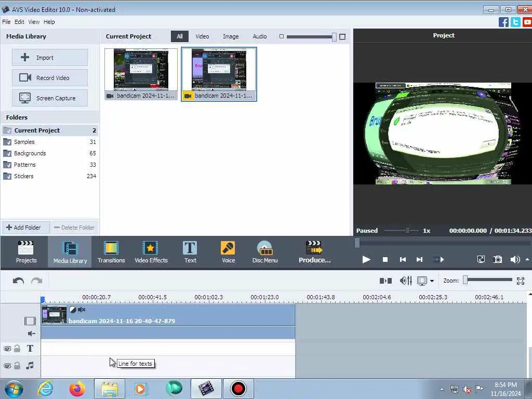
Task: Stop the preview playback
Action: click(385, 260)
